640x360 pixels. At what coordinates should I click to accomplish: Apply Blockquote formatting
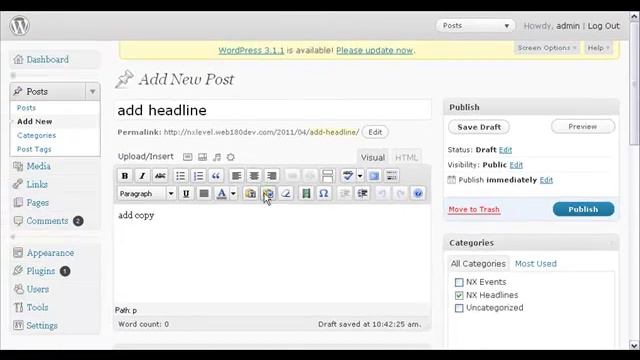pyautogui.click(x=216, y=176)
